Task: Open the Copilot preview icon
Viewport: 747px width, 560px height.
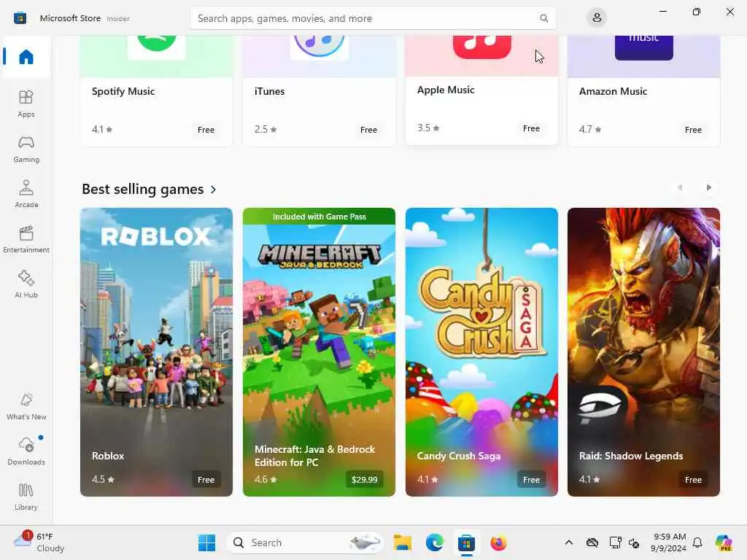Action: click(x=724, y=542)
